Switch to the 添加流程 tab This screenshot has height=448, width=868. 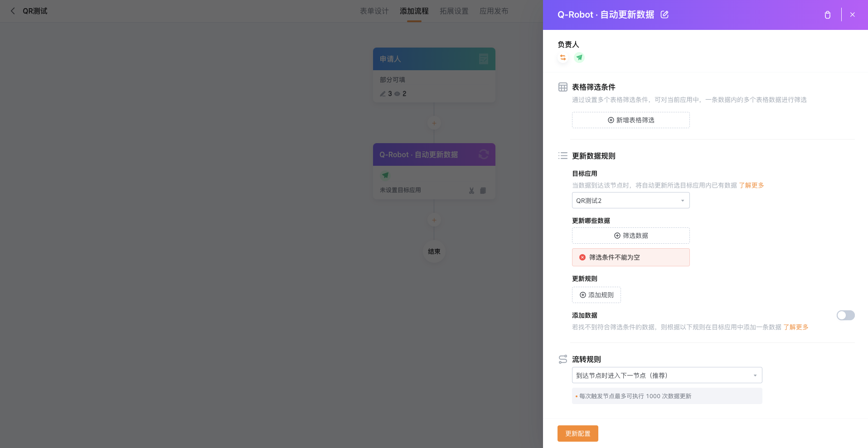pos(414,11)
